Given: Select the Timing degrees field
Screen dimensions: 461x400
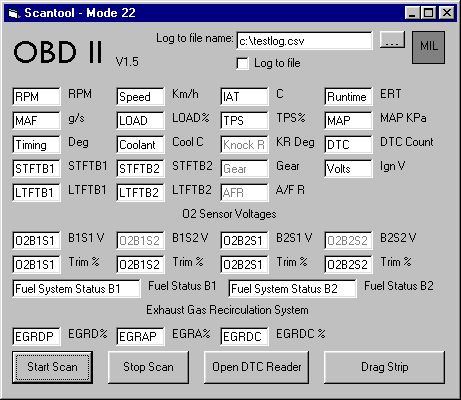Looking at the screenshot, I should point(36,145).
